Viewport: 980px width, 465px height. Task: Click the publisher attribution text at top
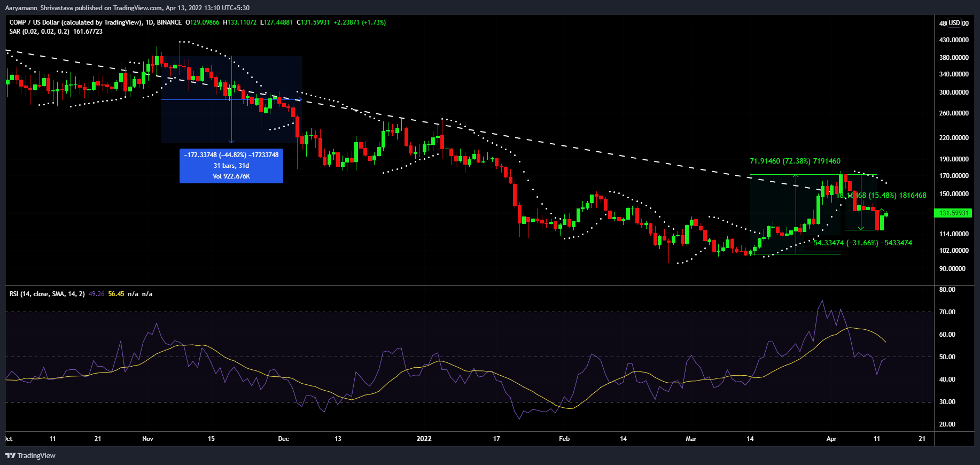point(127,8)
